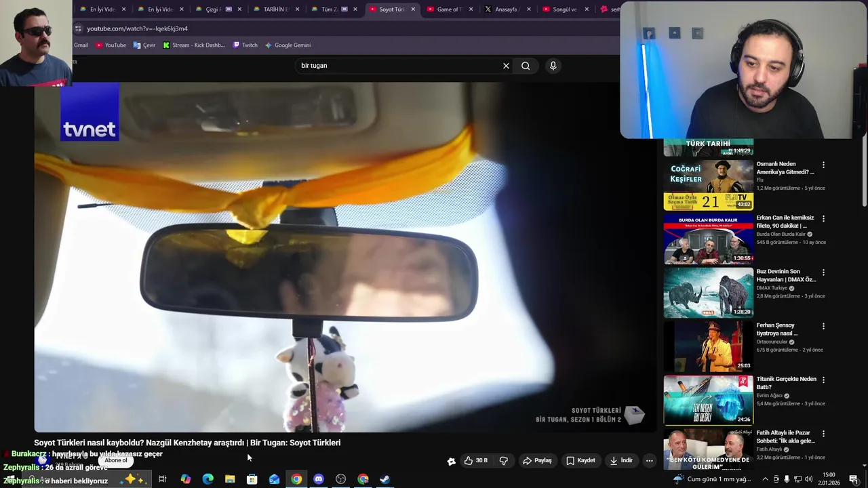Click the İndir download button
The width and height of the screenshot is (868, 488).
pyautogui.click(x=621, y=460)
